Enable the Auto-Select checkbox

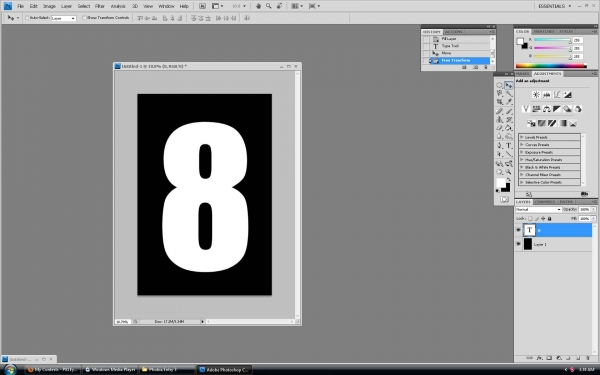[x=27, y=18]
